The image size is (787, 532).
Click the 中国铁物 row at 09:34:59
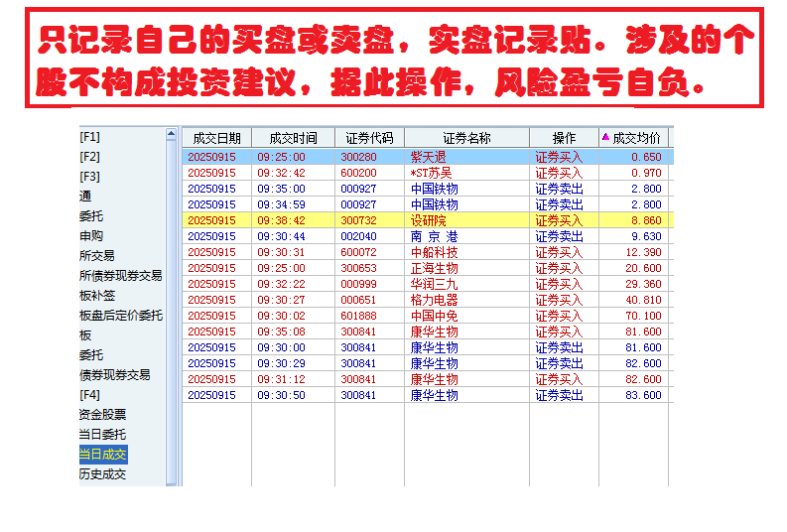428,204
